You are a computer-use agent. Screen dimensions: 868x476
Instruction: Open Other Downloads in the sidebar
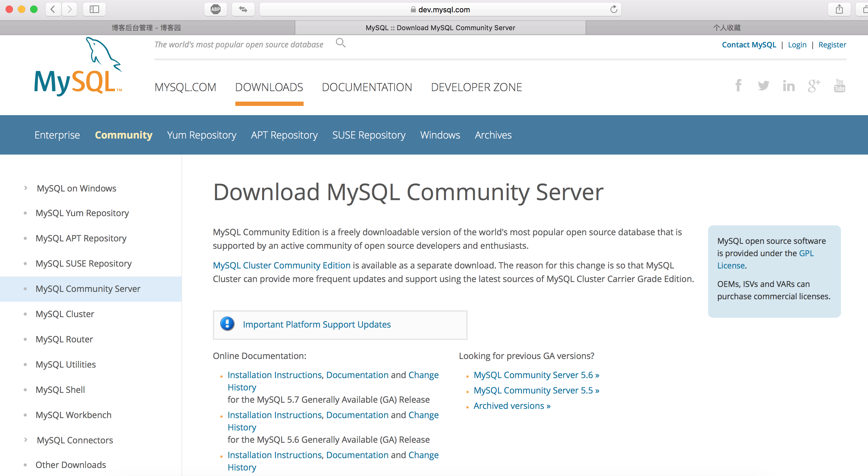click(71, 465)
